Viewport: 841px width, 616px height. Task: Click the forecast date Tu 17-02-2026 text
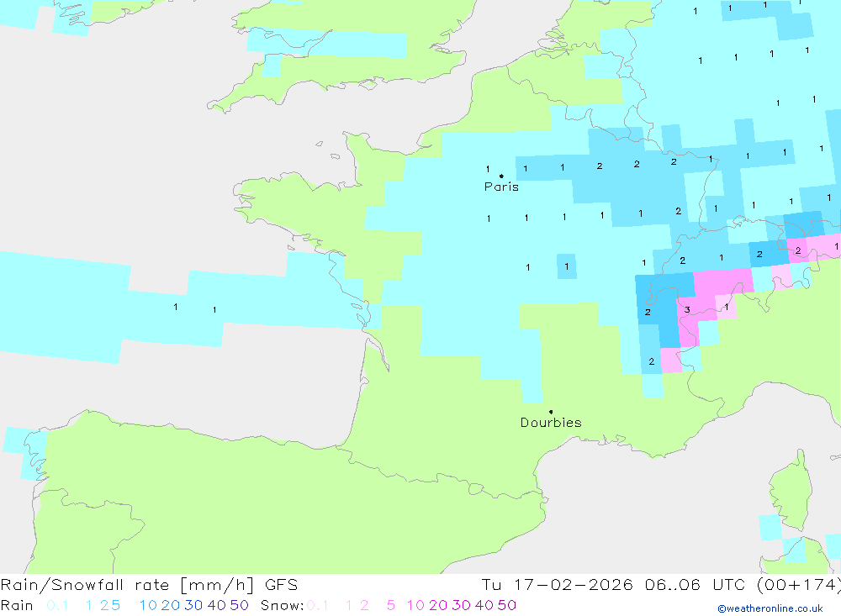point(557,585)
